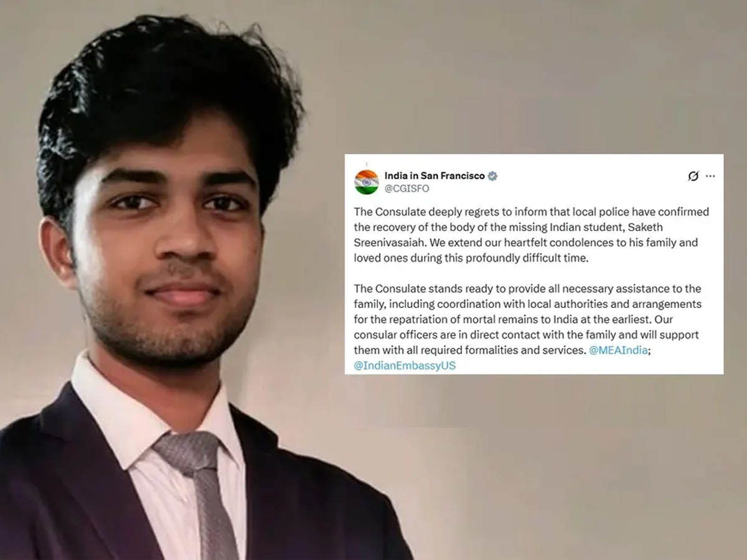This screenshot has width=747, height=560.
Task: Click the @CGISFO handle
Action: pos(406,188)
